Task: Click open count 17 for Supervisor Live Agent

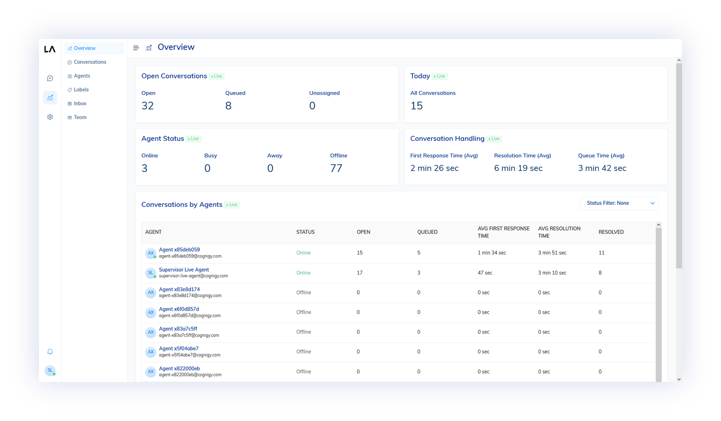Action: pyautogui.click(x=360, y=273)
